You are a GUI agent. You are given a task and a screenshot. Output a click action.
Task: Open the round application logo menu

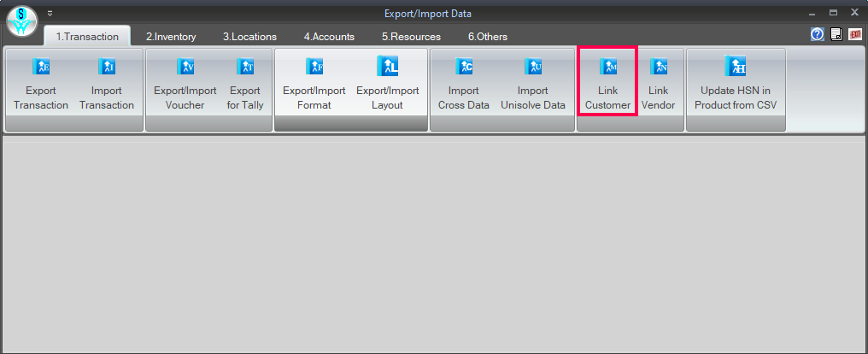(x=21, y=21)
